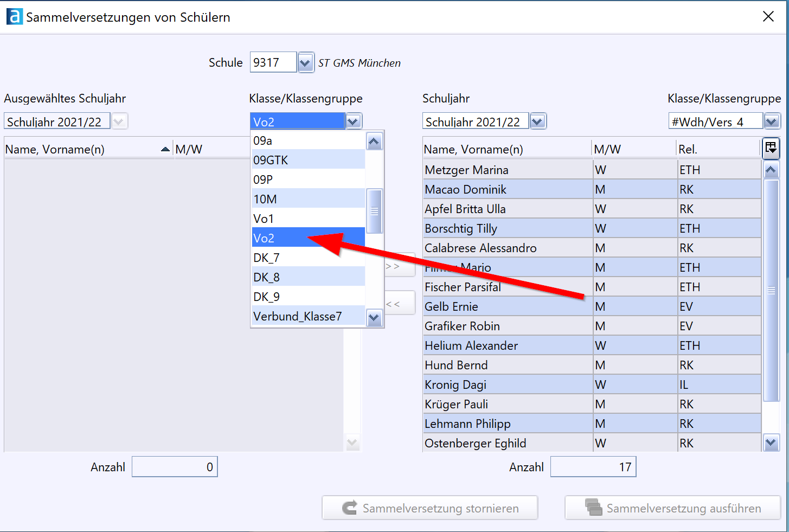Click the Rel. column header

[x=719, y=149]
